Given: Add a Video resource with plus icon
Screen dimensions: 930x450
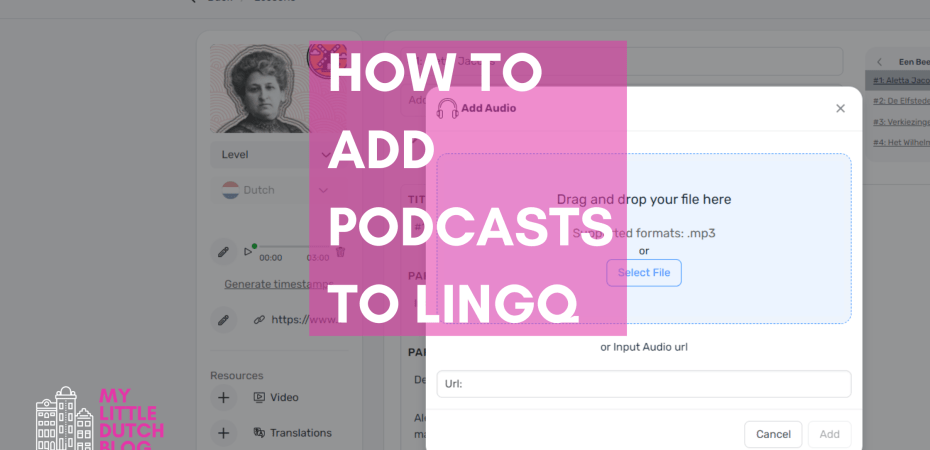Looking at the screenshot, I should tap(223, 397).
